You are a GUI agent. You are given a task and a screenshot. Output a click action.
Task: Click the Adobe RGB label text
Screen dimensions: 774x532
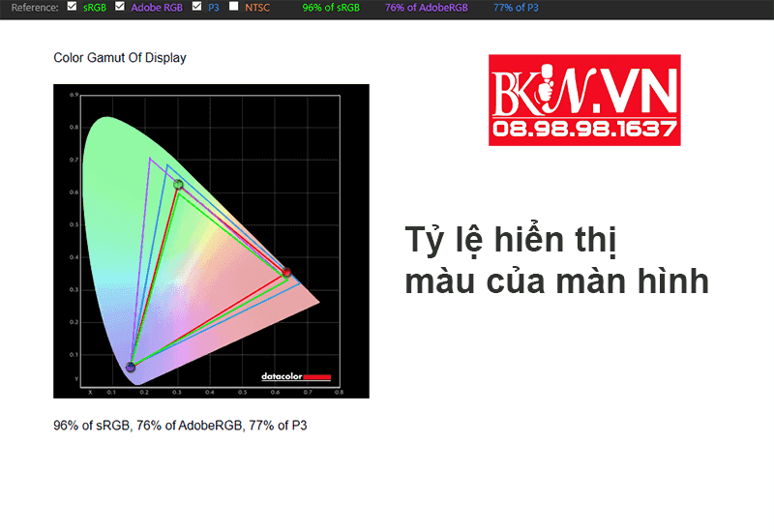[x=158, y=8]
